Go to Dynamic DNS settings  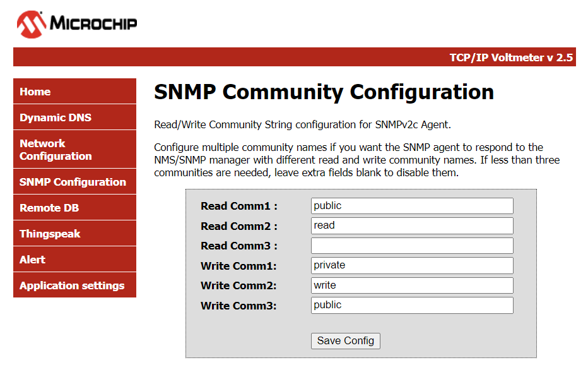[74, 117]
